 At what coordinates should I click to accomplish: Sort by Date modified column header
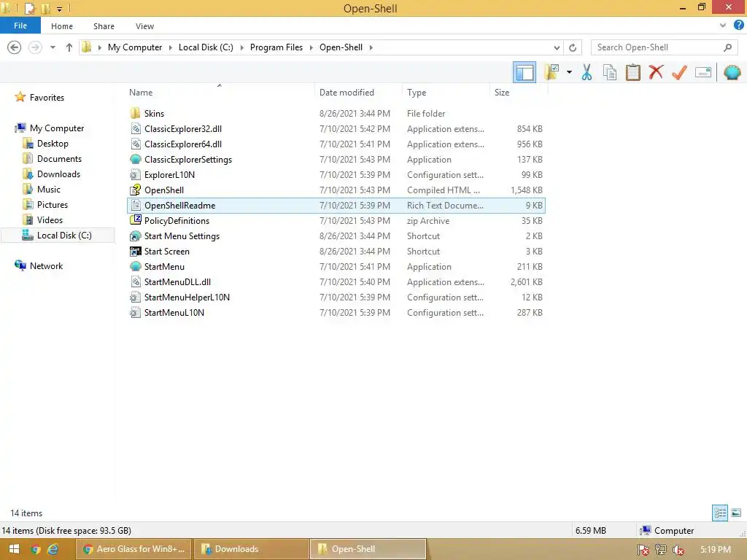[358, 93]
